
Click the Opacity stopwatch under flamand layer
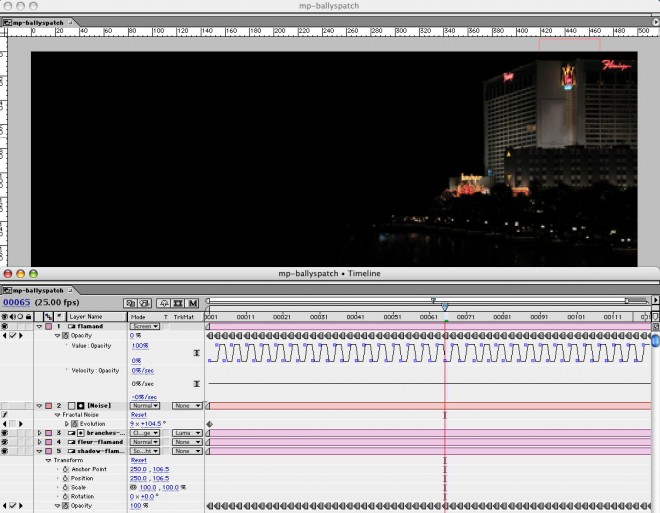coord(65,336)
